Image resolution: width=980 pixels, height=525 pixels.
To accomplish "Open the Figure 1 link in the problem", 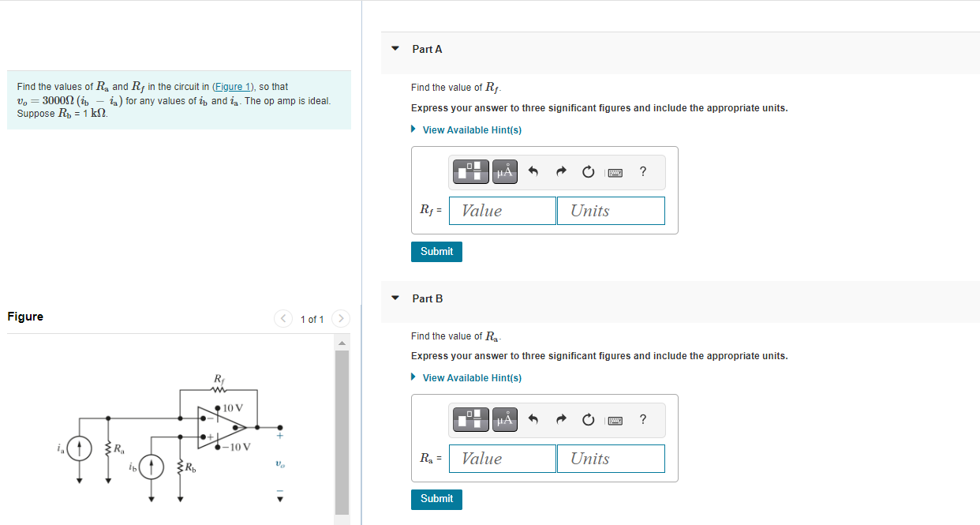I will [x=234, y=86].
